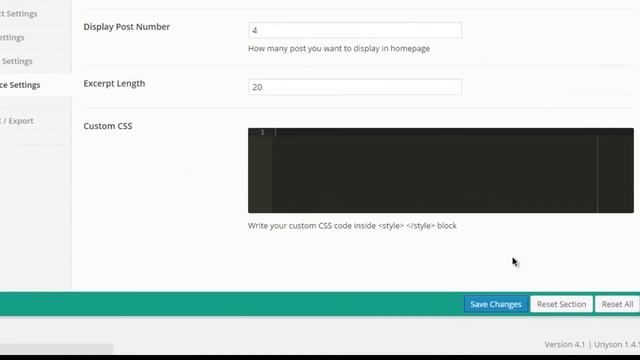Click the Custom CSS label
This screenshot has height=360, width=640.
(x=108, y=126)
